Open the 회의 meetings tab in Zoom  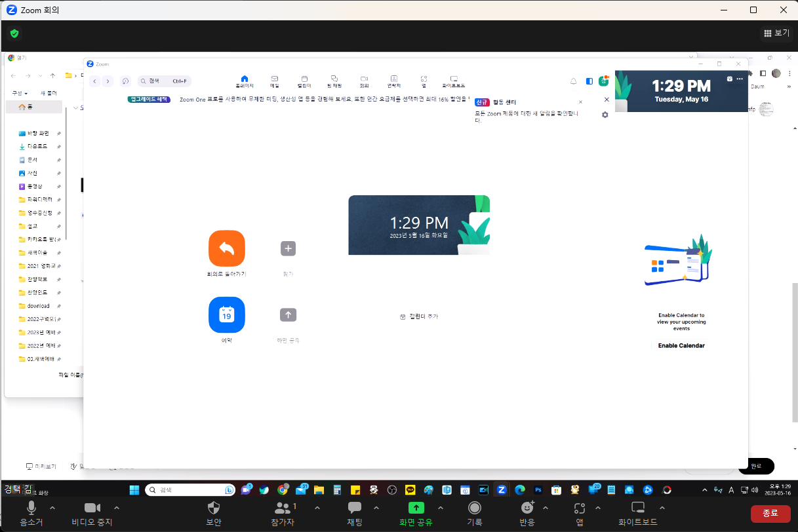pyautogui.click(x=365, y=81)
